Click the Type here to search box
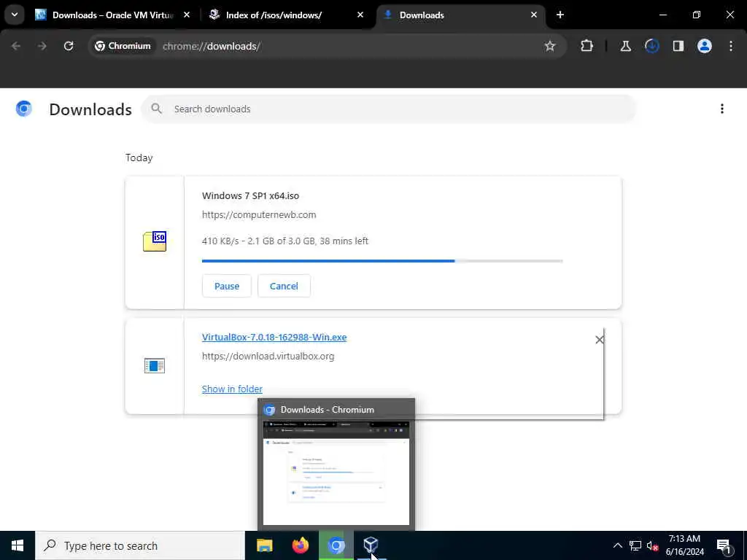Viewport: 747px width, 560px height. [140, 545]
